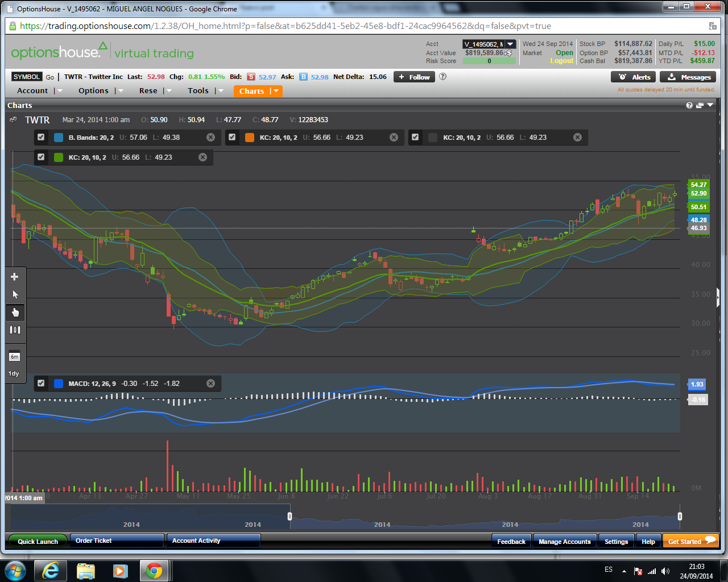This screenshot has width=728, height=582.
Task: Click the browser page action icon in address bar
Action: pos(713,26)
